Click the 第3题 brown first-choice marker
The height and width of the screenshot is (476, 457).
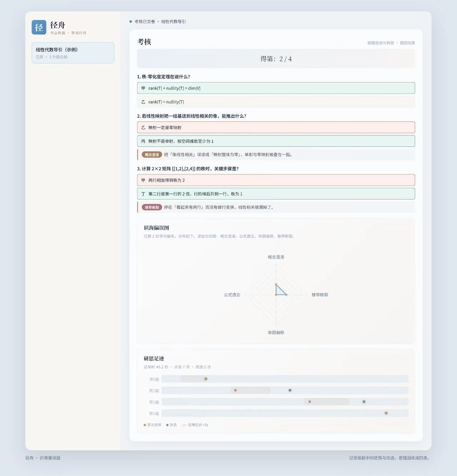(x=310, y=402)
